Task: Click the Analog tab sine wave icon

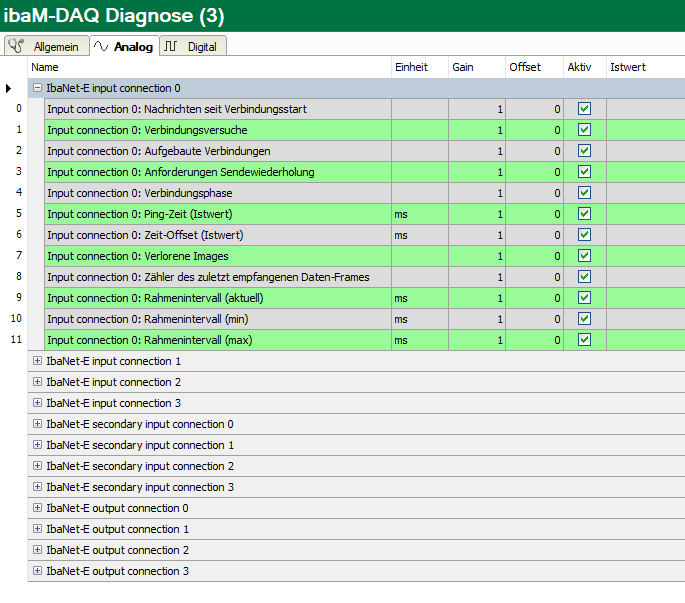Action: click(101, 46)
